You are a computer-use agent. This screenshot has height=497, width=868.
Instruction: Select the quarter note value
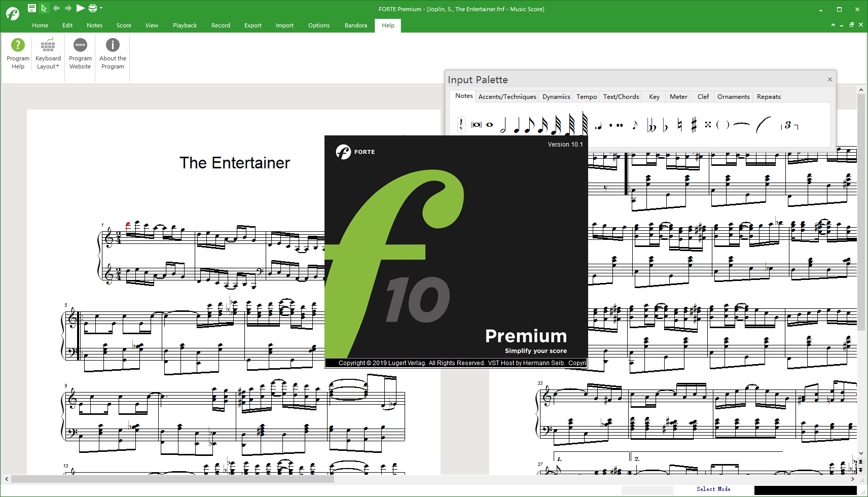tap(517, 125)
